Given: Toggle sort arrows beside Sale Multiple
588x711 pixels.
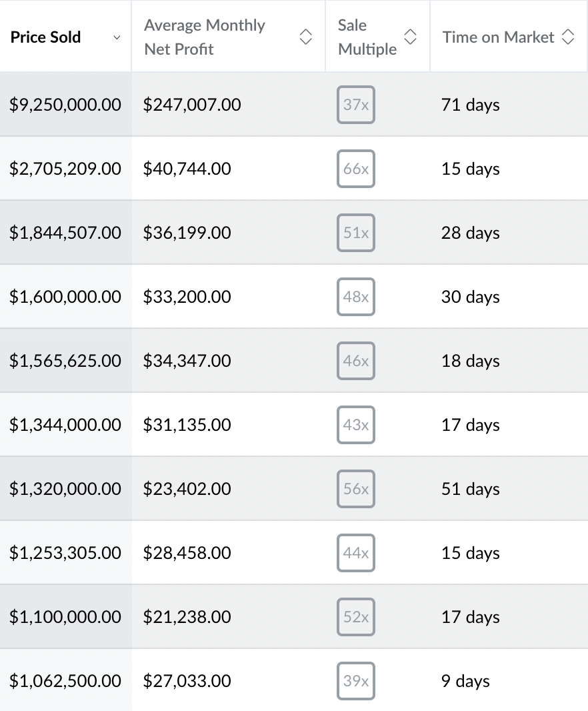Looking at the screenshot, I should point(411,37).
